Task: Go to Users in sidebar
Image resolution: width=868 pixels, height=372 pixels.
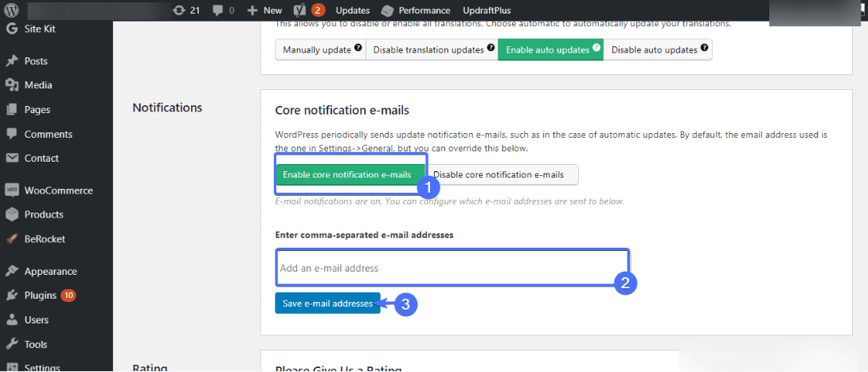Action: click(x=37, y=320)
